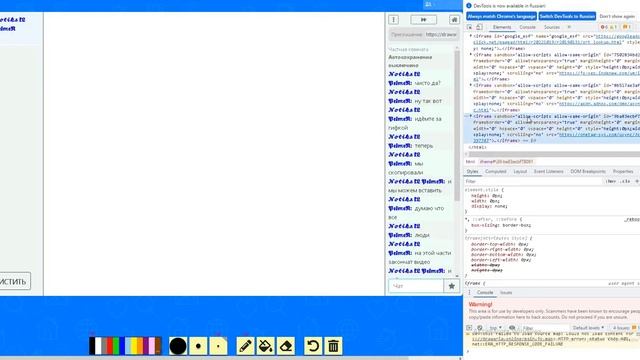Add a new style rule with plus icon

coord(637,181)
